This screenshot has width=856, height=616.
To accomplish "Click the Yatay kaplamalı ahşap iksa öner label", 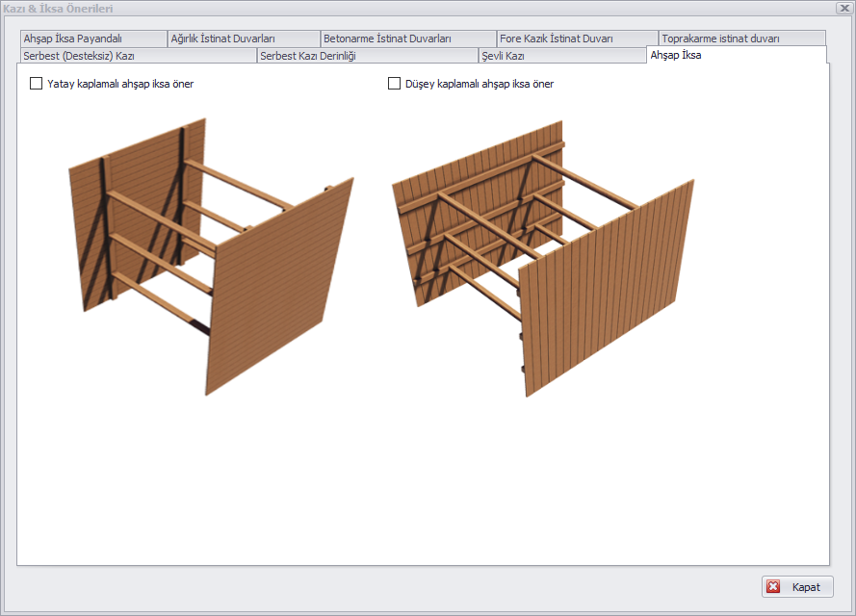I will click(120, 84).
